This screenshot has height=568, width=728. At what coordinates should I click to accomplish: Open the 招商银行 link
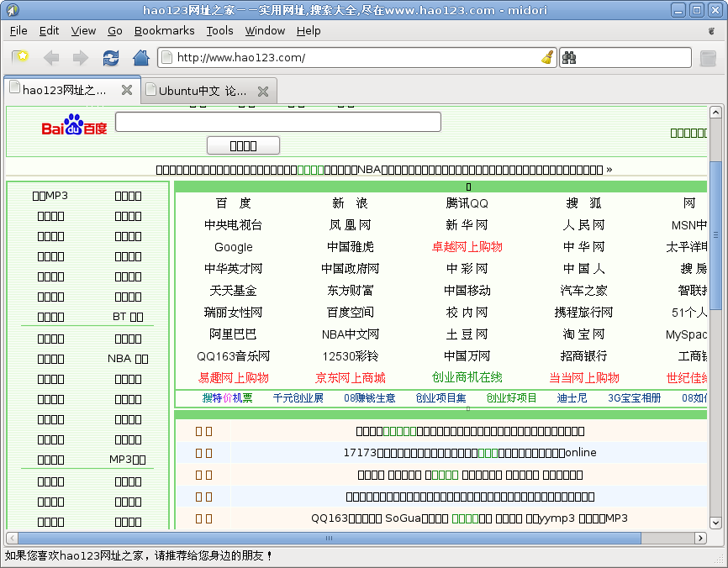[x=583, y=356]
